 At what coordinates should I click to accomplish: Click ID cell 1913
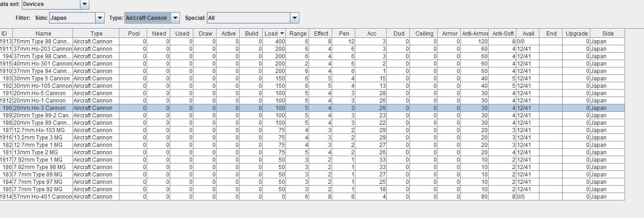click(6, 42)
